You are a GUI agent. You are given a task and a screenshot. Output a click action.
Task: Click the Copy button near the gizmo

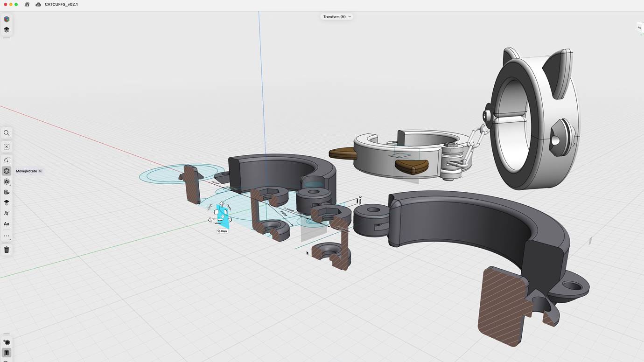[x=223, y=231]
